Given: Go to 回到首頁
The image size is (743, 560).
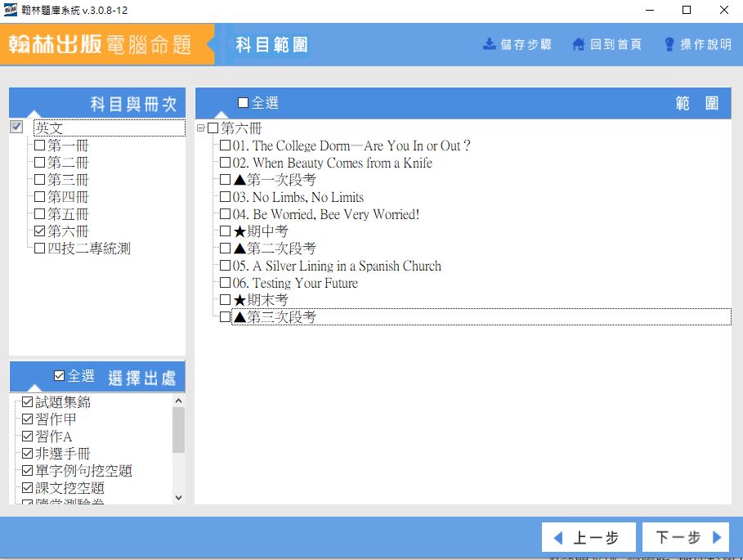Looking at the screenshot, I should point(607,44).
